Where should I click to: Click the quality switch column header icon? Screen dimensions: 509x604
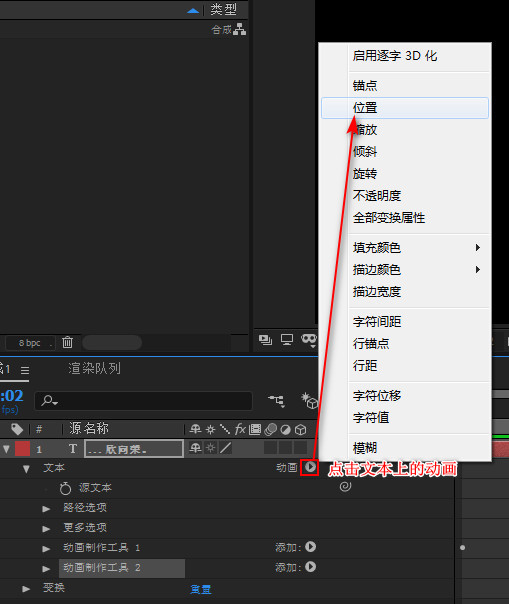click(x=225, y=429)
